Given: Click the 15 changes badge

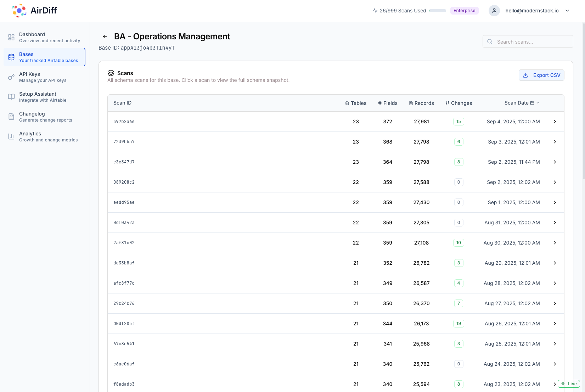Looking at the screenshot, I should tap(459, 122).
